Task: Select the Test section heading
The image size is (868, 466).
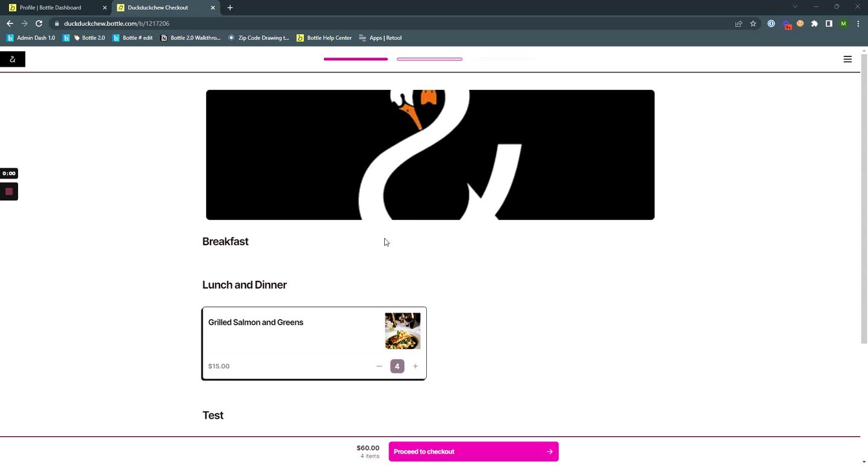Action: tap(213, 416)
